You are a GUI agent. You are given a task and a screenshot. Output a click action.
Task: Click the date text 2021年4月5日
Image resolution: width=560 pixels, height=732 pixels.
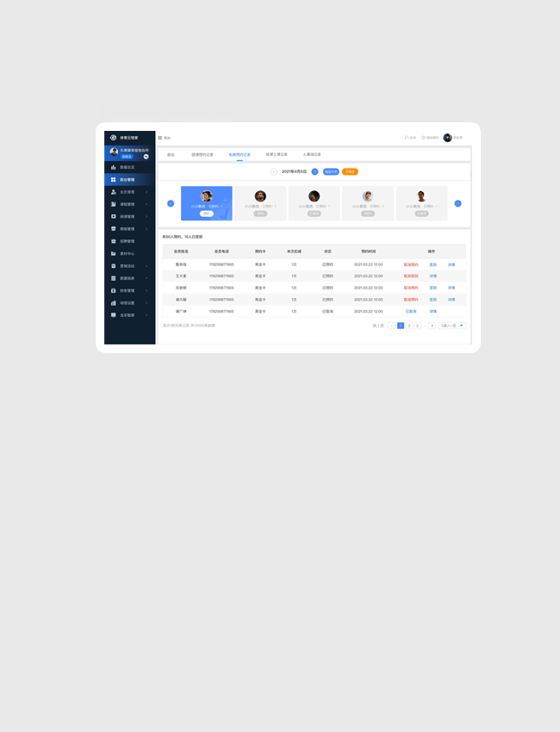pyautogui.click(x=295, y=171)
